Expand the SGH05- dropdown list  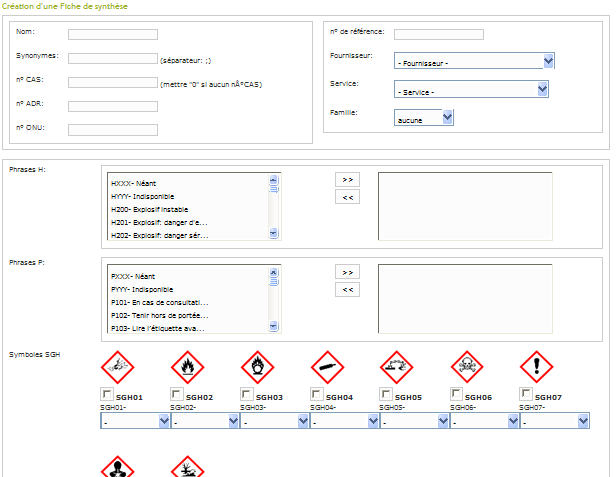tap(414, 421)
